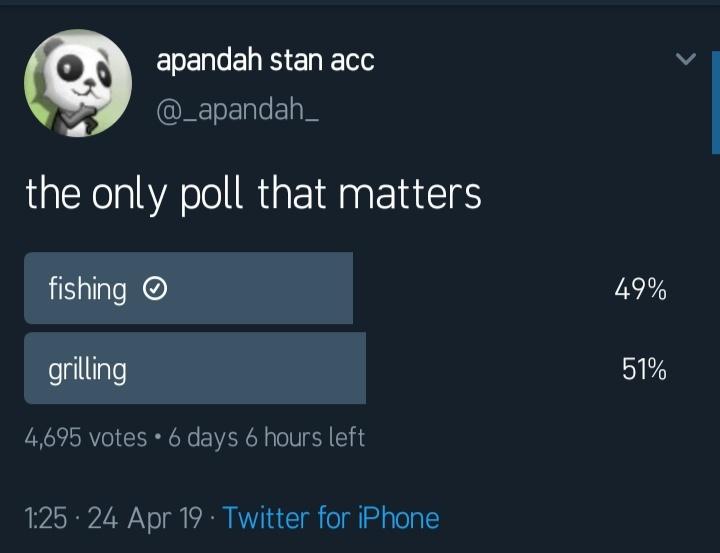Select the grilling poll option label
The width and height of the screenshot is (720, 553).
88,370
